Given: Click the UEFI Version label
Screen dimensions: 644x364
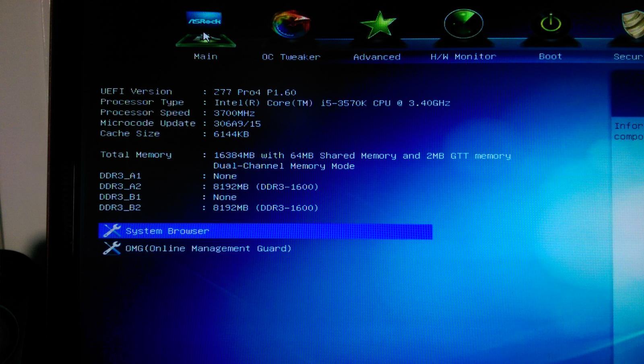Looking at the screenshot, I should pos(136,92).
